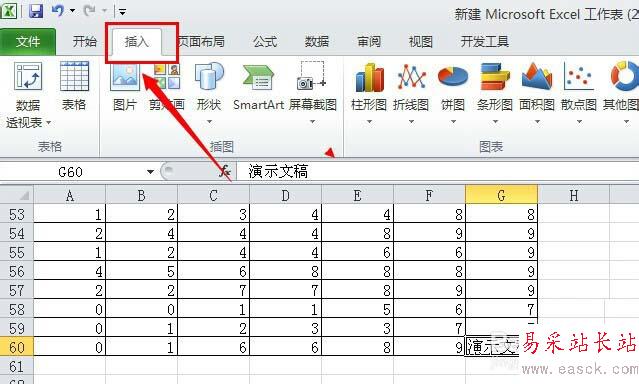Select column A header

70,195
